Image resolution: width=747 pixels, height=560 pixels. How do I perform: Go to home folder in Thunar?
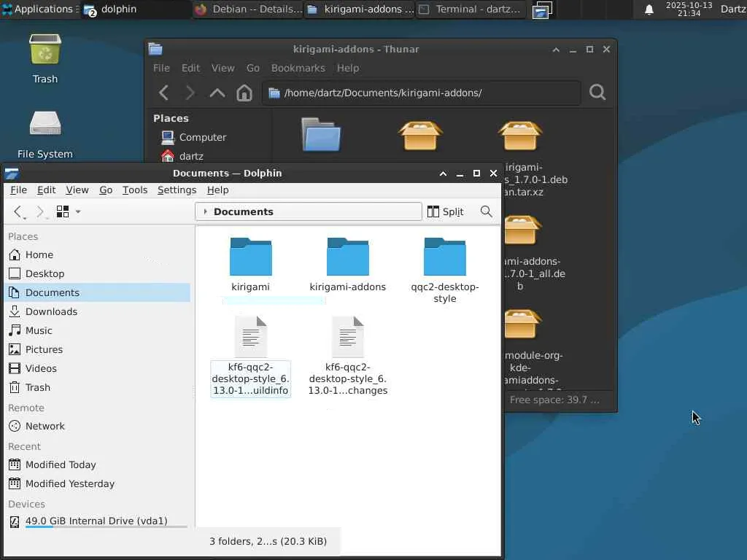tap(244, 93)
